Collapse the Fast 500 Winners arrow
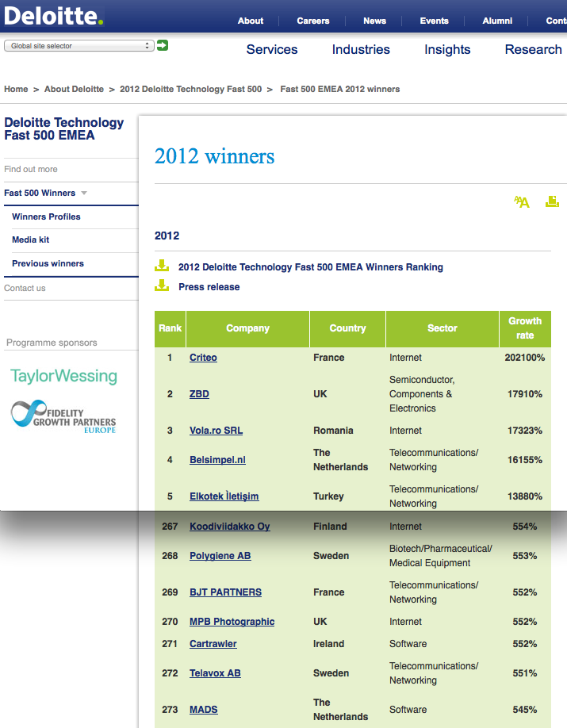The width and height of the screenshot is (567, 728). [x=84, y=193]
